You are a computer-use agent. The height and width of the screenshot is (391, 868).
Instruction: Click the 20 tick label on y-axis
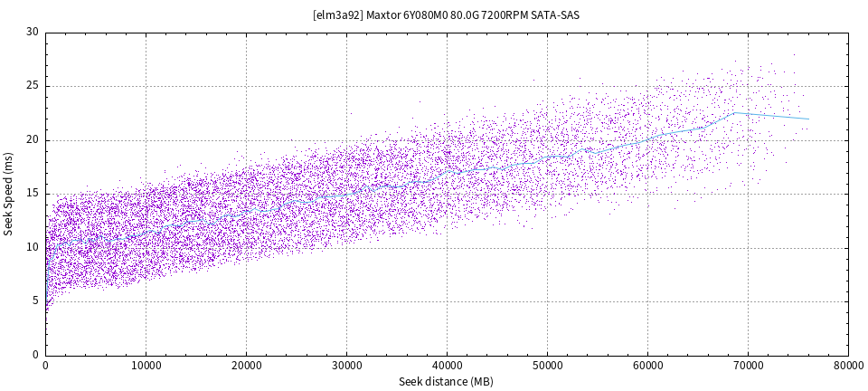33,140
